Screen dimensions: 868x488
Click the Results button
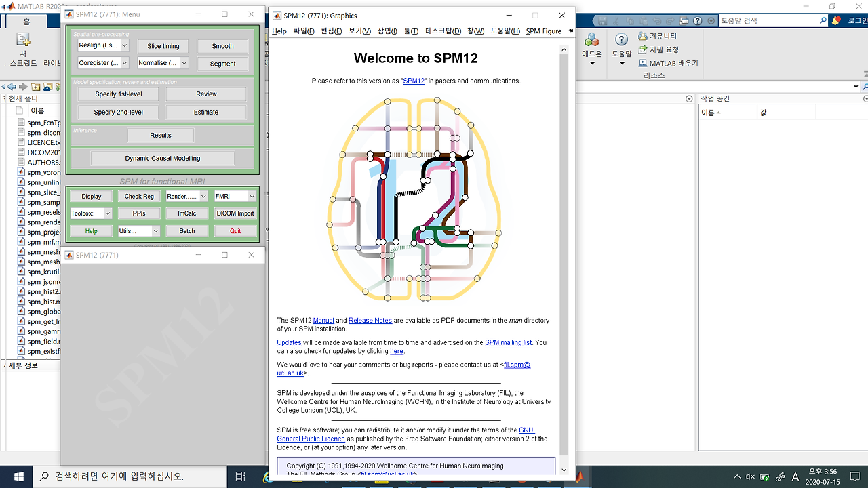point(161,135)
